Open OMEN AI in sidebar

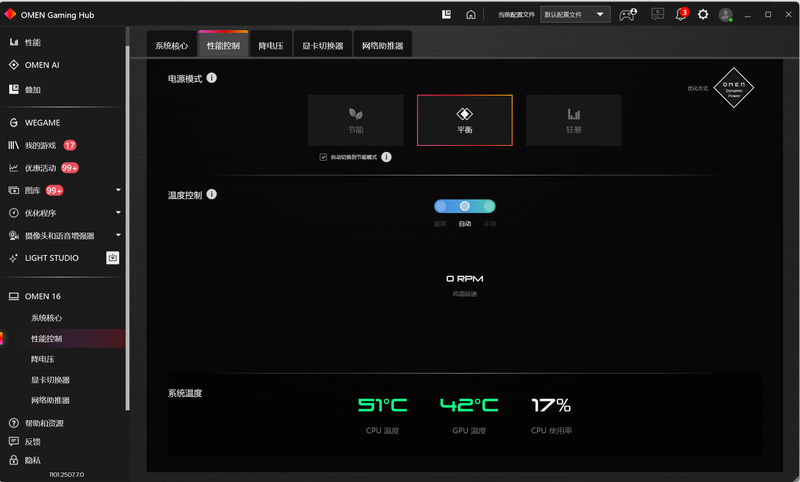pyautogui.click(x=42, y=65)
